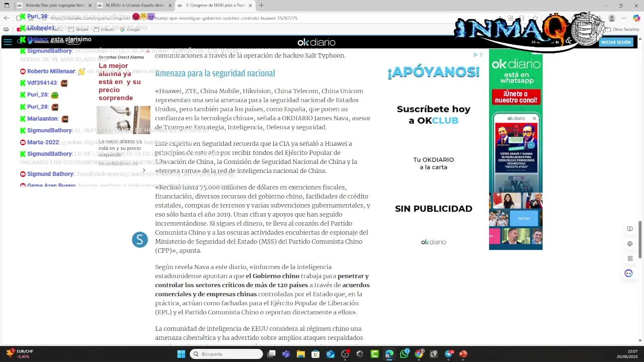Open the EUR/CHF taskbar widget
Screen dimensions: 644x362
tap(20, 354)
